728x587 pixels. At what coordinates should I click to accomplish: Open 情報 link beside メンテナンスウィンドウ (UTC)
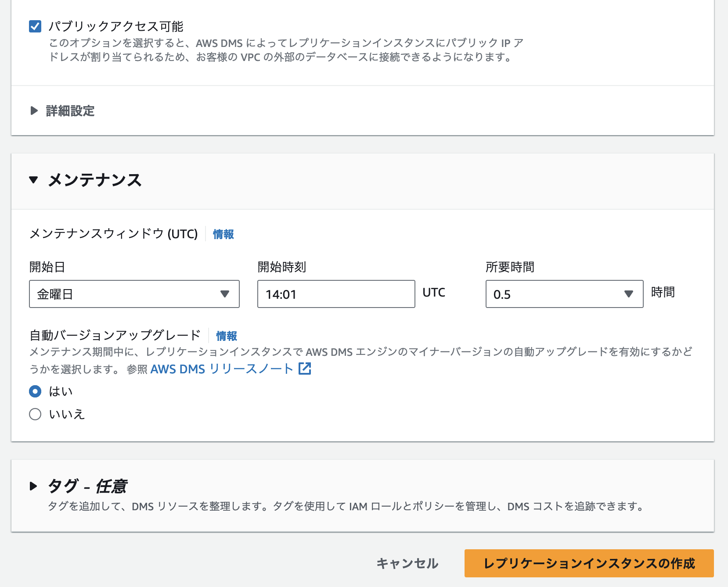[223, 234]
